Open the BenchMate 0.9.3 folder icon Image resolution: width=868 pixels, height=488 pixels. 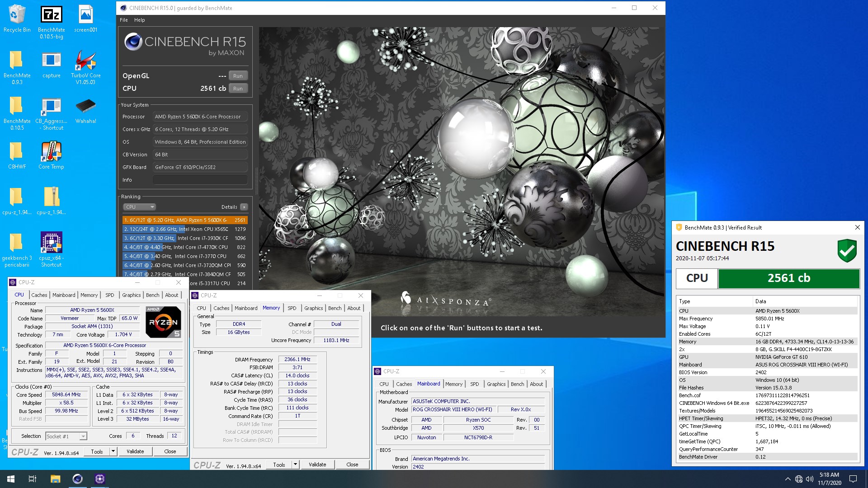coord(17,67)
